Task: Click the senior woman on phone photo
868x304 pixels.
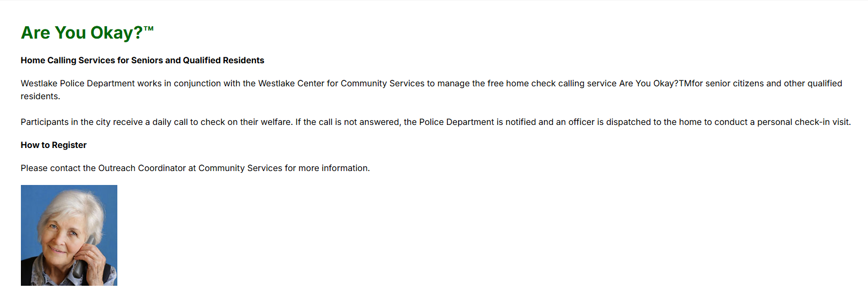Action: pos(69,235)
